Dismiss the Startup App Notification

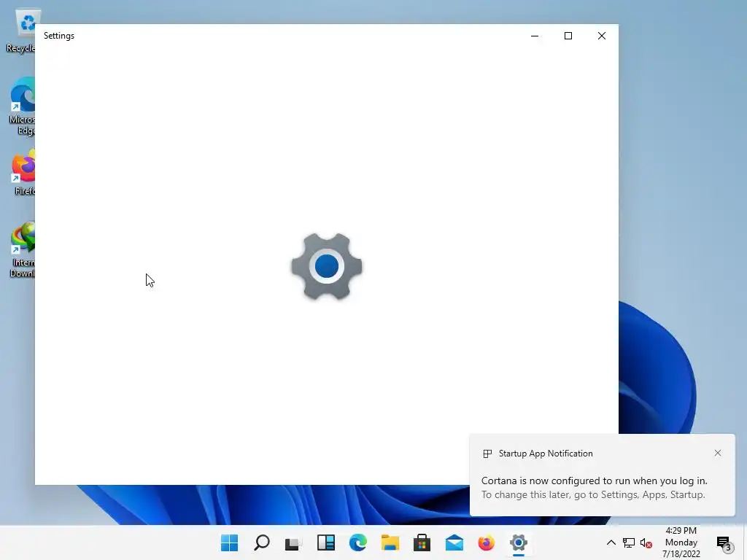[718, 453]
